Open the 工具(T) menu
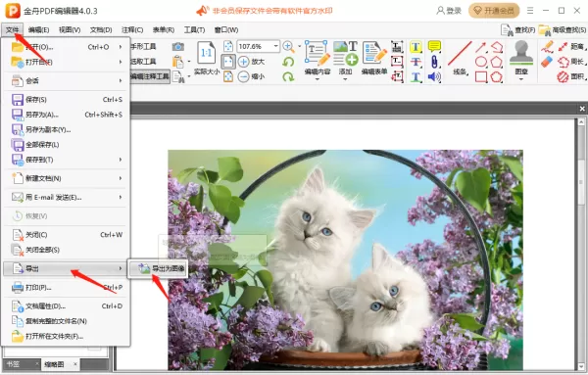The image size is (588, 375). point(194,30)
